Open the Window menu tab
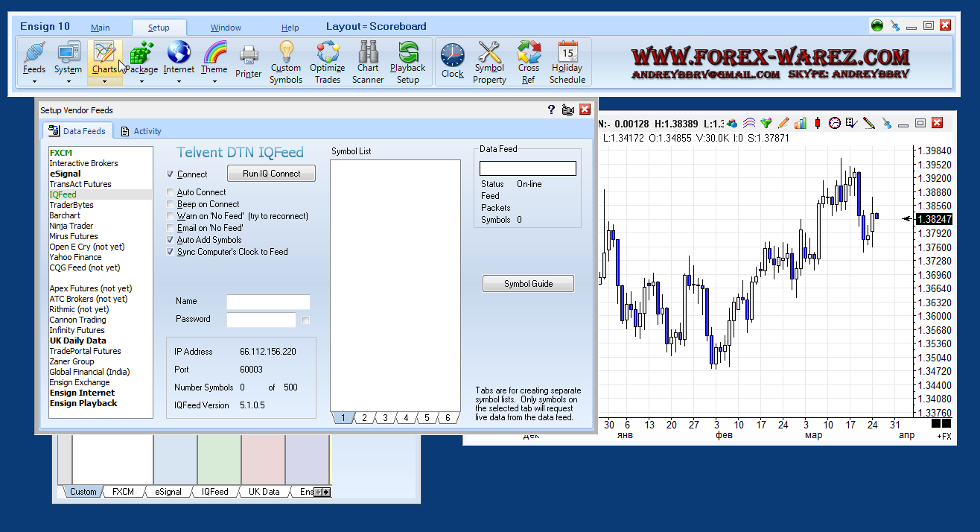980x532 pixels. pos(226,28)
